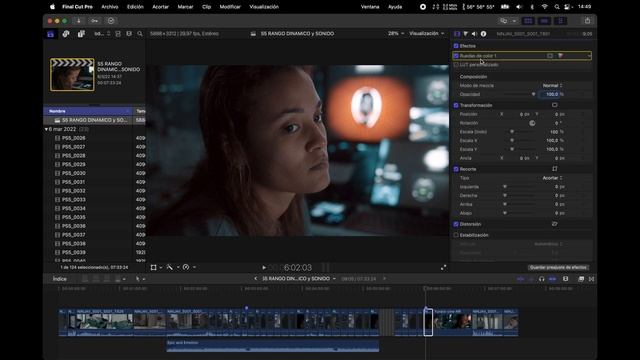
Task: Open the Ventana menu
Action: pyautogui.click(x=370, y=7)
